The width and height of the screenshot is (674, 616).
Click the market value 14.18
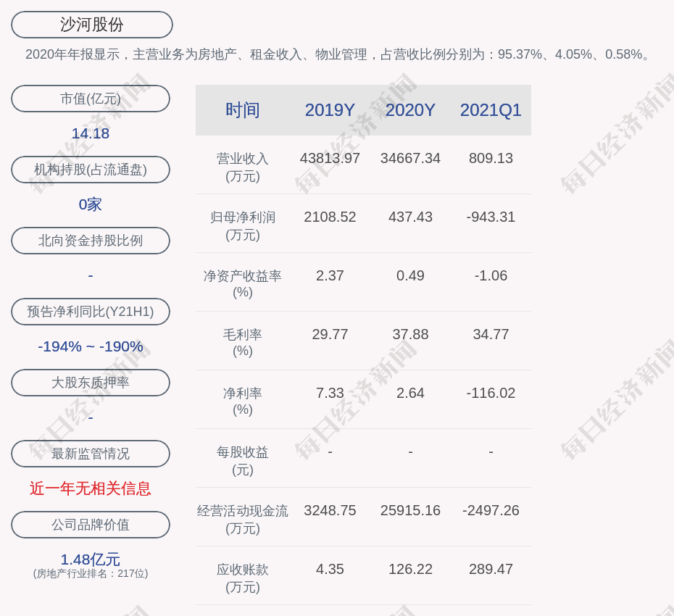pyautogui.click(x=91, y=133)
